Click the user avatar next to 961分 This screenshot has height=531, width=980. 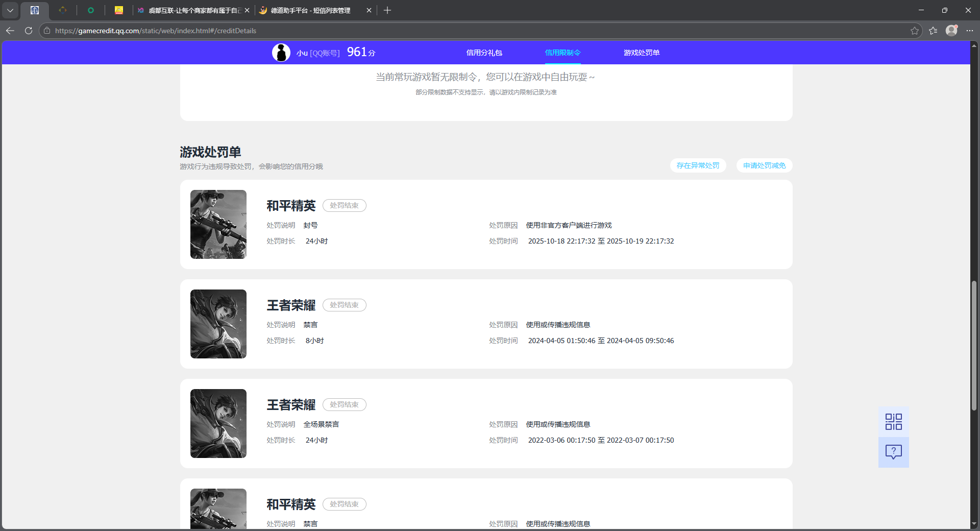pyautogui.click(x=281, y=53)
